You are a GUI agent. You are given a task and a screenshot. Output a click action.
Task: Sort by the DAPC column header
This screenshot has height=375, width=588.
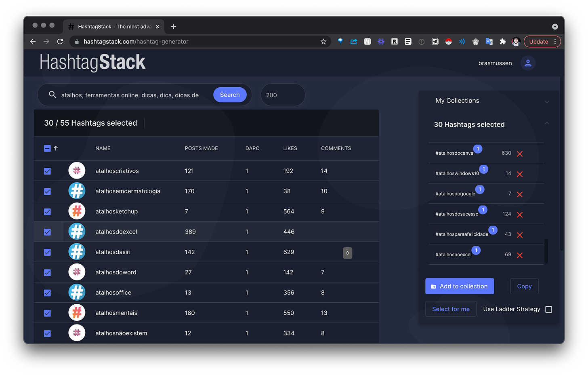tap(252, 148)
